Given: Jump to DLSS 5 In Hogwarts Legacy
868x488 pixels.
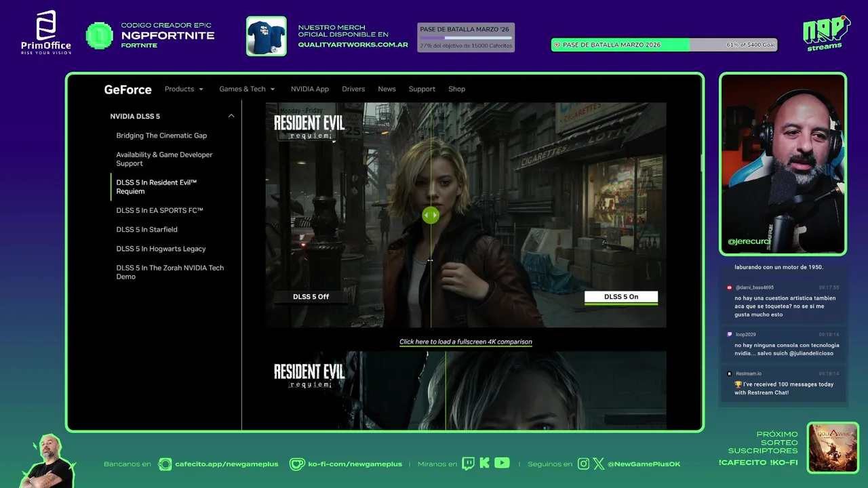Looking at the screenshot, I should coord(161,249).
